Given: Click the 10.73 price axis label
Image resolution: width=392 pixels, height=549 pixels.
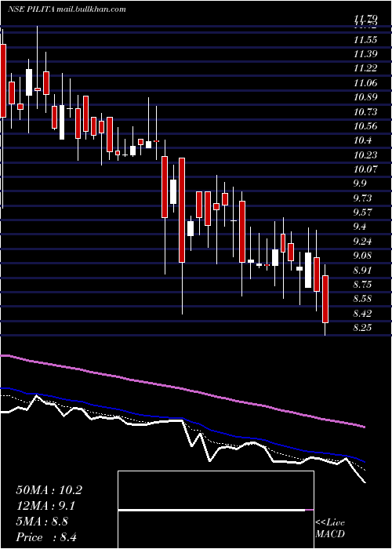Looking at the screenshot, I should (365, 111).
